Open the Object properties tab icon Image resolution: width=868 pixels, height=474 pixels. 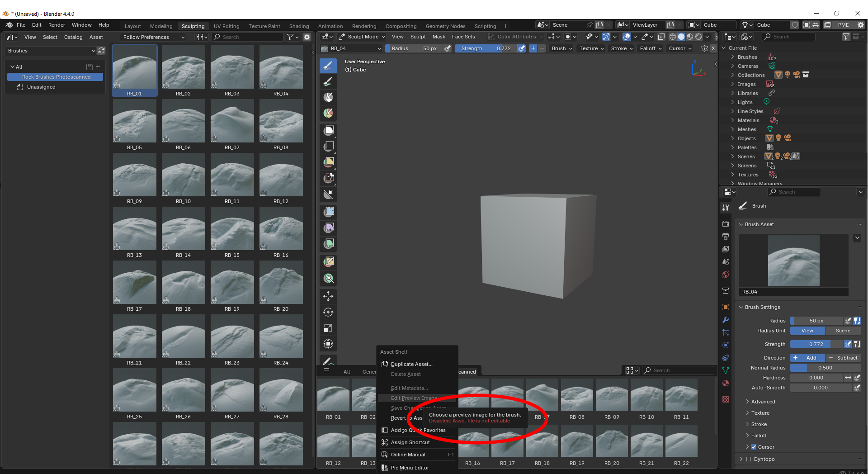click(726, 307)
